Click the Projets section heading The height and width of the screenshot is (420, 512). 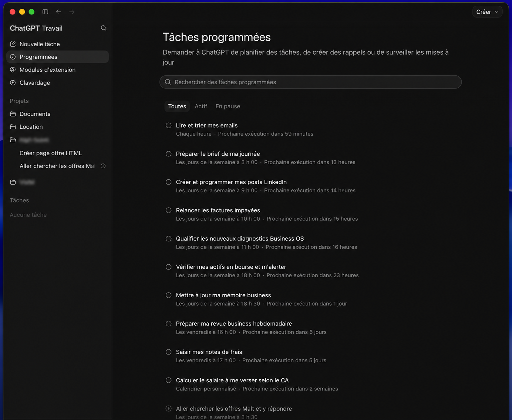pyautogui.click(x=19, y=101)
